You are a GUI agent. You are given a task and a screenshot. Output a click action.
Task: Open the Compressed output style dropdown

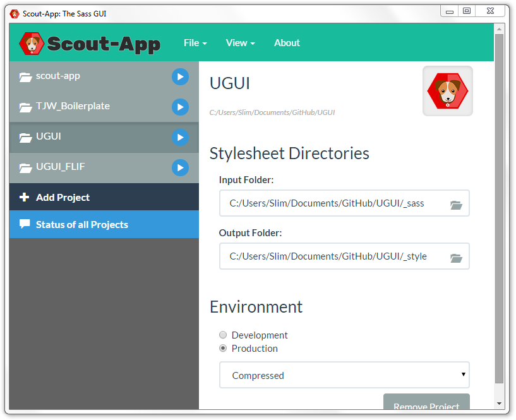pyautogui.click(x=344, y=375)
